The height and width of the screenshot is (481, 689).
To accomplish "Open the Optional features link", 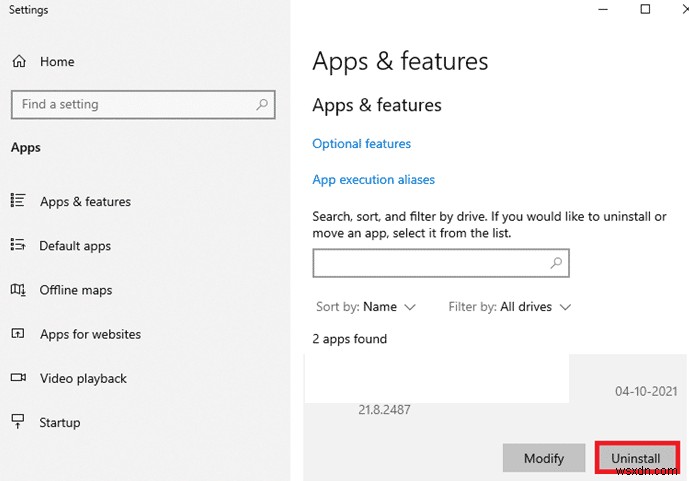I will [361, 144].
